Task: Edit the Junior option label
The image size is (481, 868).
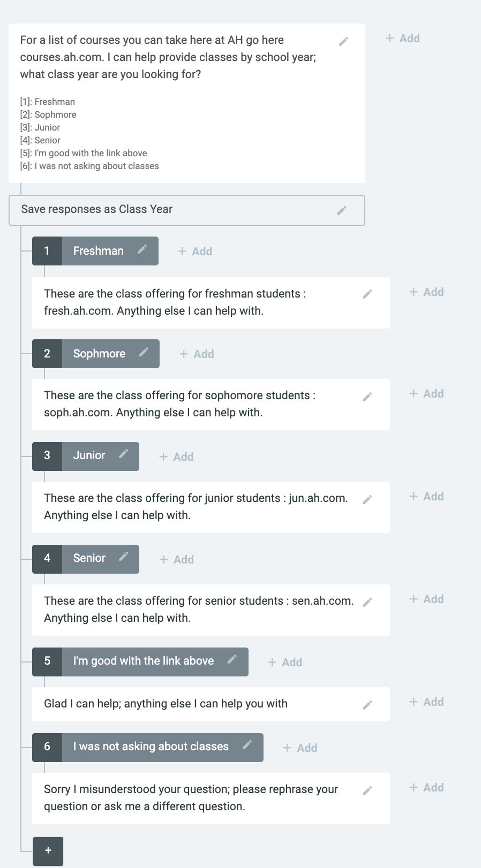Action: click(123, 454)
